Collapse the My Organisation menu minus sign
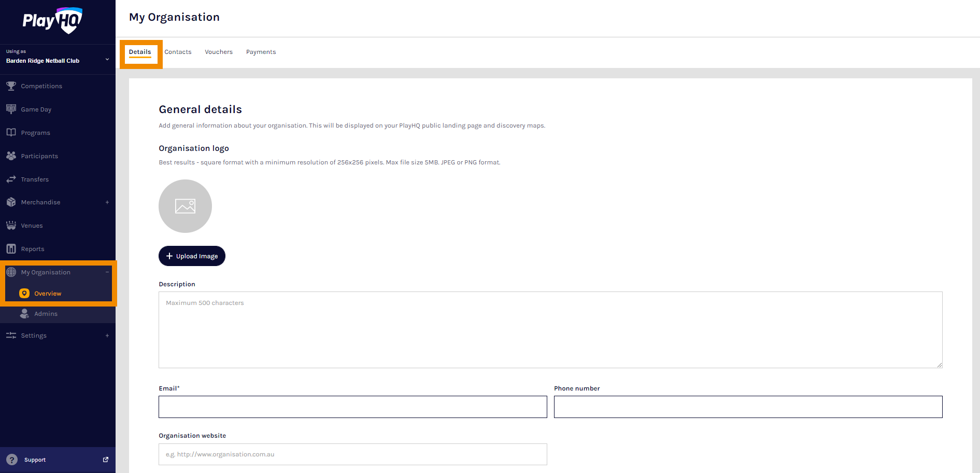Viewport: 980px width, 473px height. pyautogui.click(x=107, y=272)
